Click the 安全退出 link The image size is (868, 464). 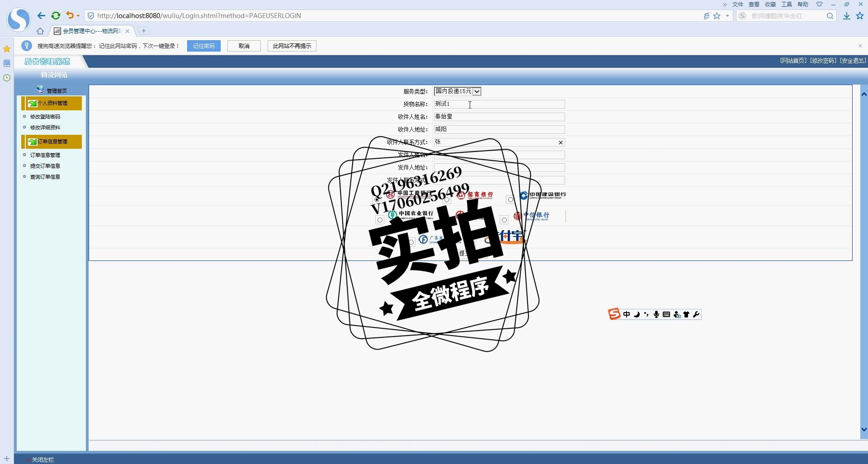pos(853,61)
